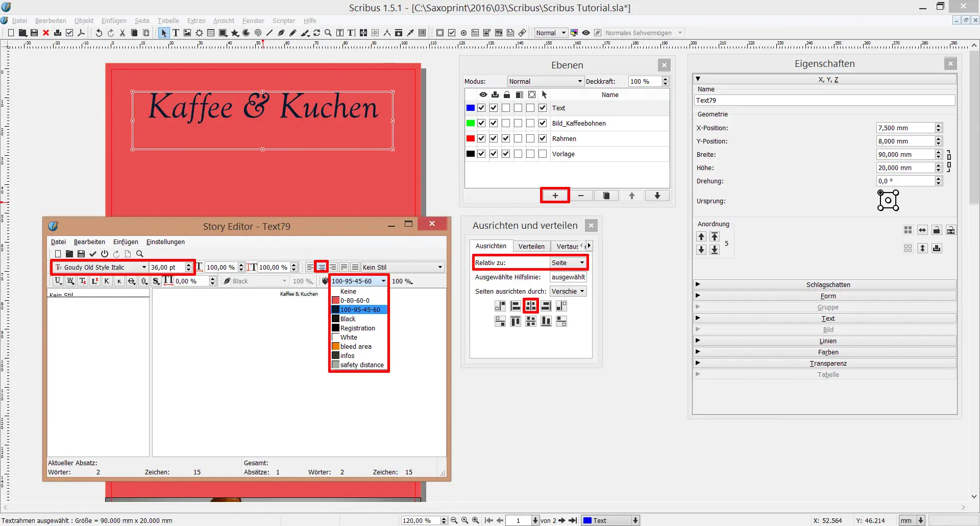This screenshot has height=526, width=980.
Task: Select the Measurements tool
Action: click(x=387, y=33)
